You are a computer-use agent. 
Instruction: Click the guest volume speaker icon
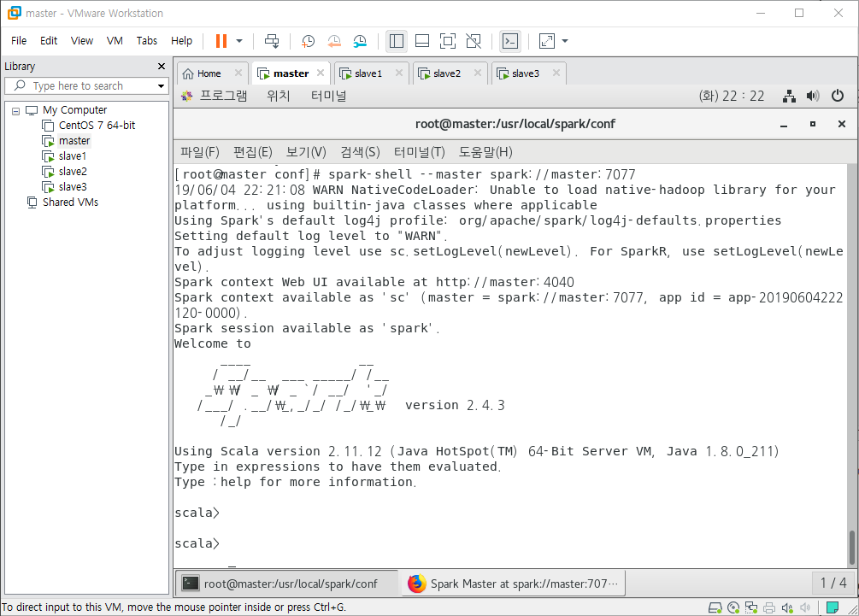(x=813, y=97)
